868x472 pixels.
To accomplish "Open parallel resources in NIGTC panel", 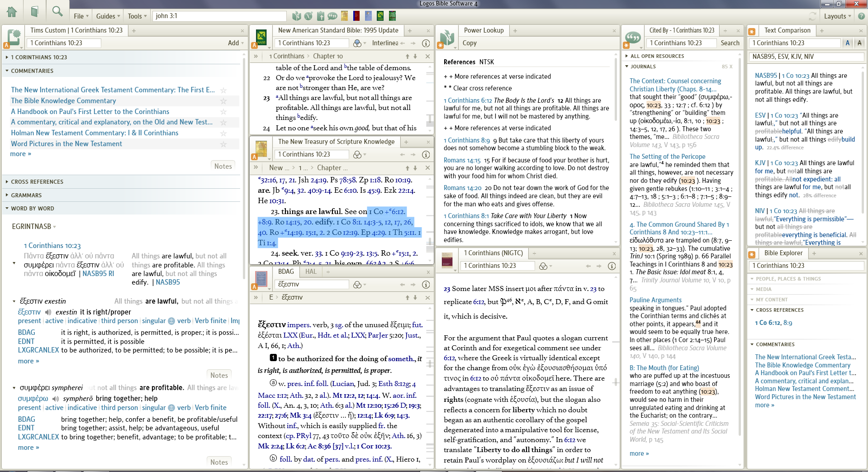I will 544,266.
